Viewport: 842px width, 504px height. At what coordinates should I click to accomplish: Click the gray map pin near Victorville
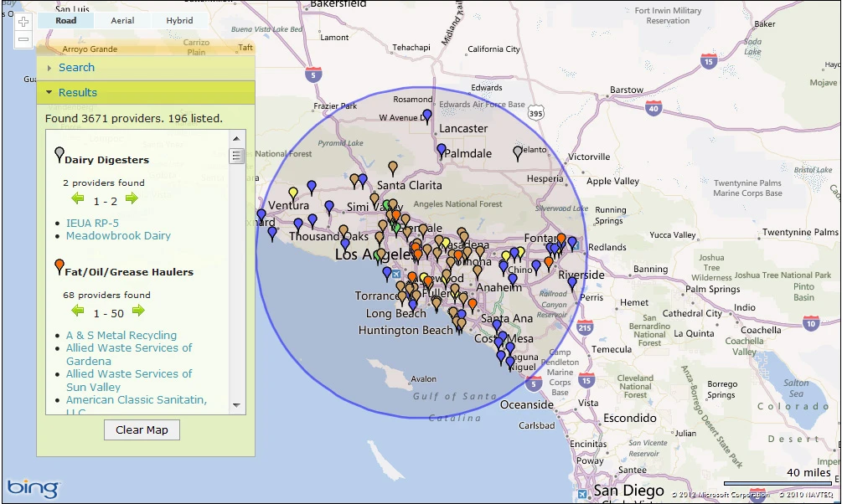[518, 152]
